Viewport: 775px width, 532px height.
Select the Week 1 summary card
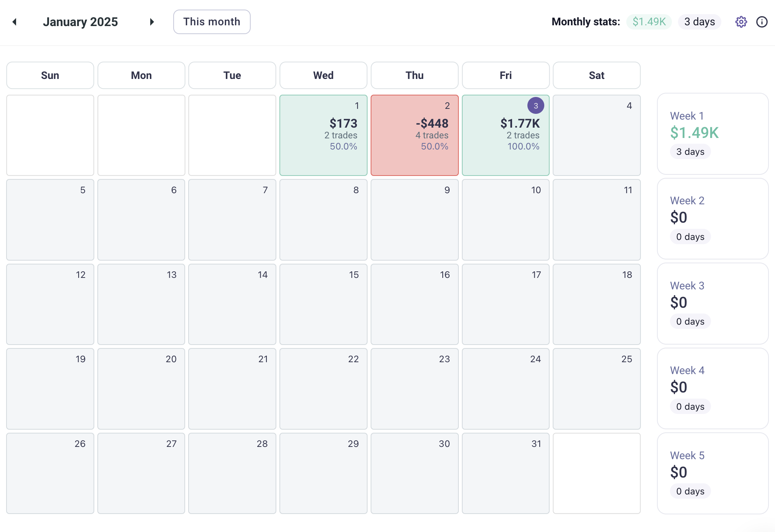tap(713, 134)
